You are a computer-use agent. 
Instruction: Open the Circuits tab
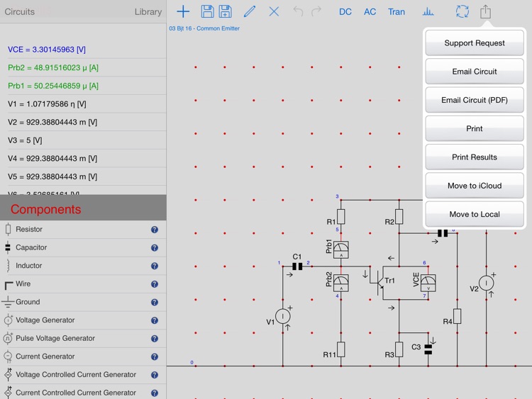20,12
